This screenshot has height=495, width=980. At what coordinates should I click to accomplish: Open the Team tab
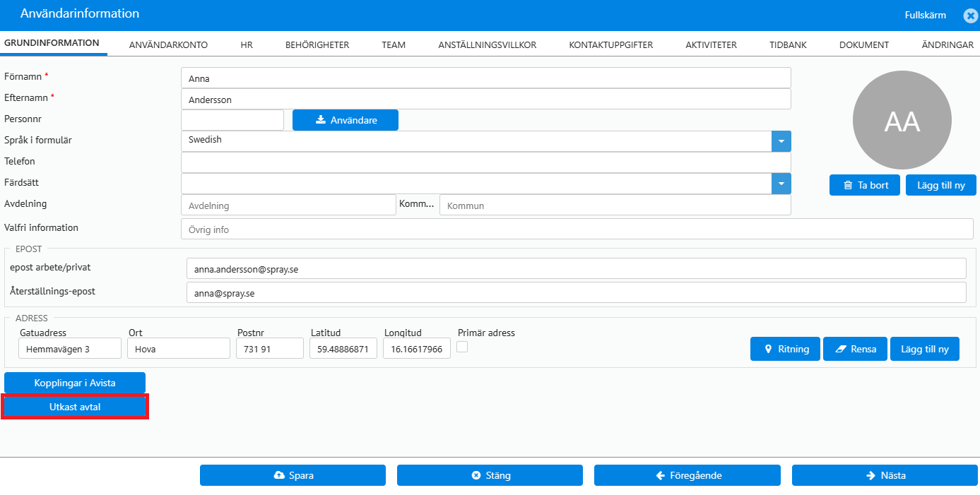coord(394,44)
